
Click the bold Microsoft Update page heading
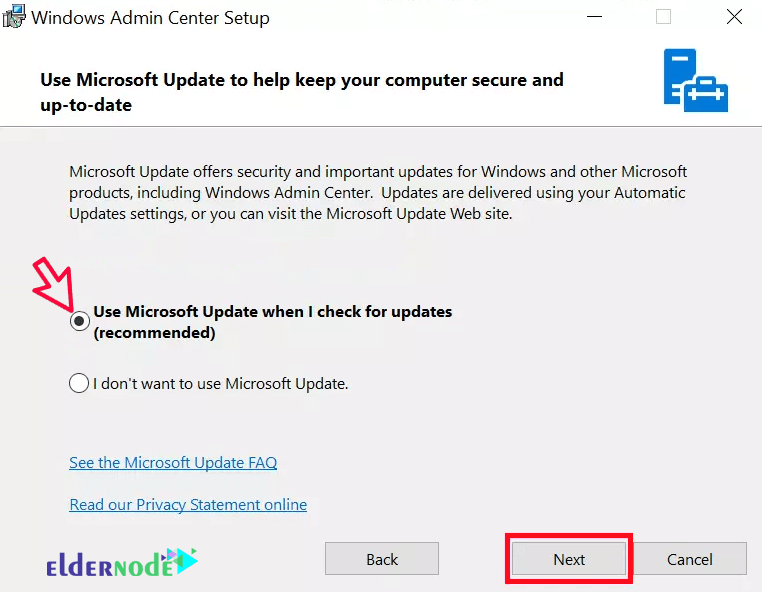coord(302,92)
